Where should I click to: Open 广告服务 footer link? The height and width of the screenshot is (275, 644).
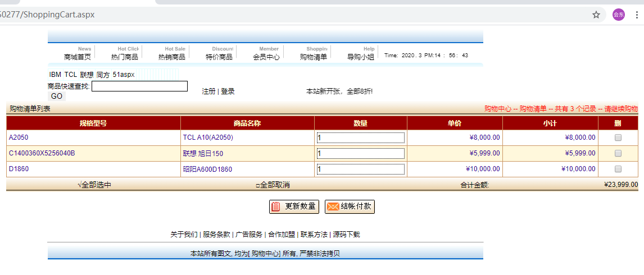tap(249, 235)
